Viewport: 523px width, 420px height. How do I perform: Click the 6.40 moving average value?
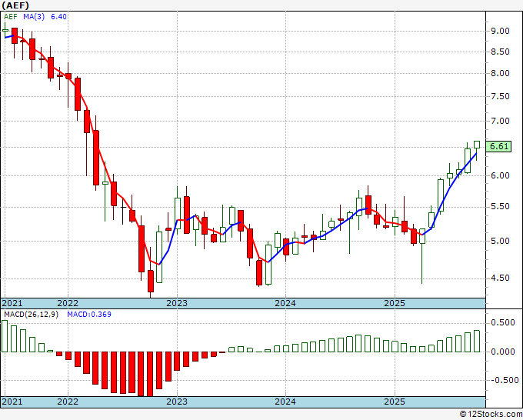[58, 17]
